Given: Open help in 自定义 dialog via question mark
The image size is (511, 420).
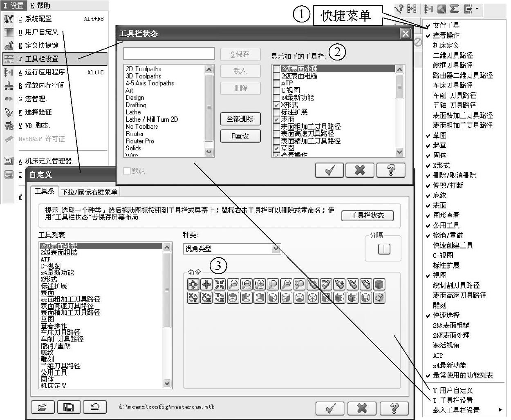Looking at the screenshot, I should tap(394, 408).
